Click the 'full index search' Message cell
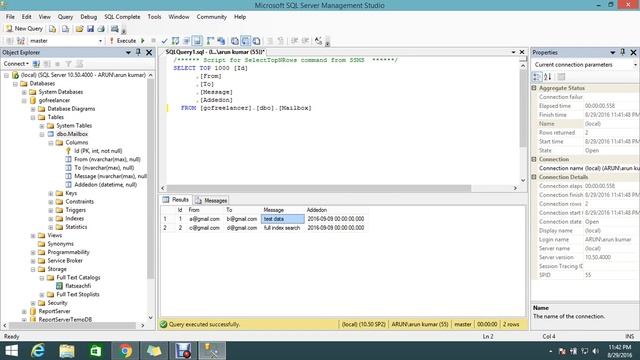The image size is (640, 360). click(282, 228)
